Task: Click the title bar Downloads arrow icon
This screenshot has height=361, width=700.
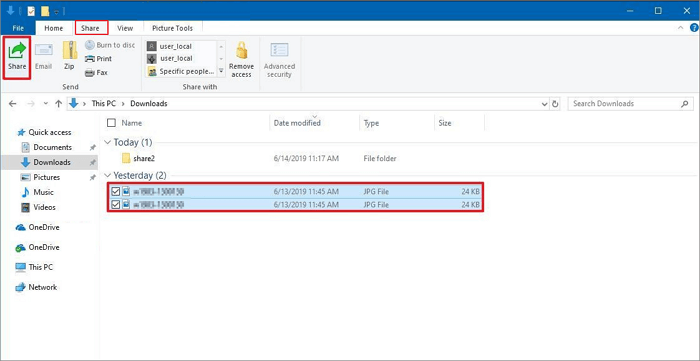Action: 11,11
